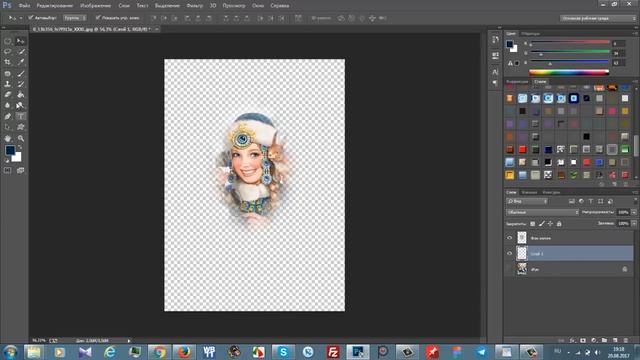Select the Brush tool

pyautogui.click(x=20, y=73)
